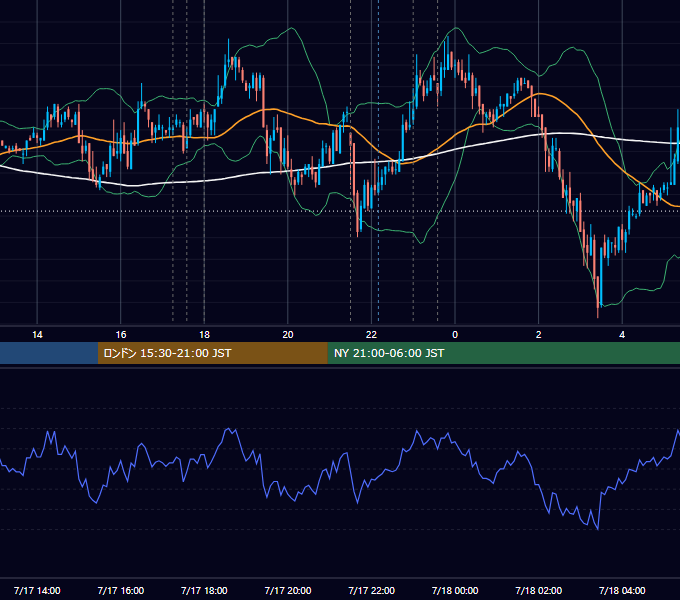Click the hour label 22 on the axis
The image size is (680, 600).
(371, 335)
